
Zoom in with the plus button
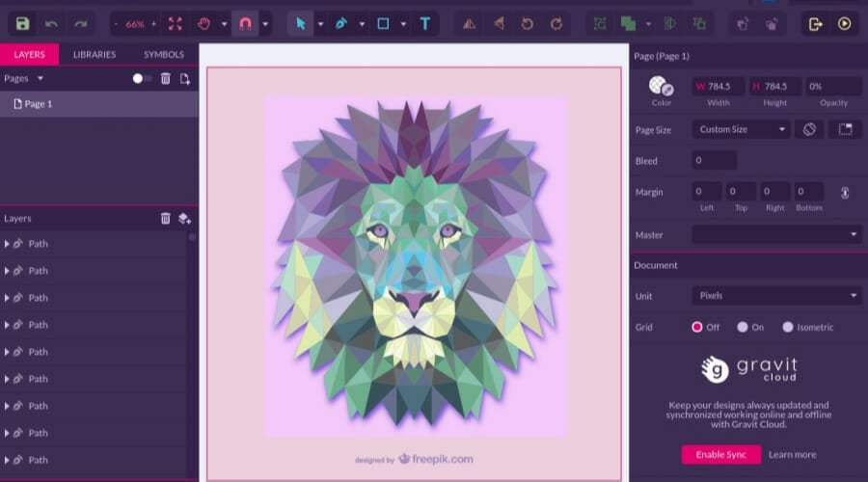pos(154,24)
